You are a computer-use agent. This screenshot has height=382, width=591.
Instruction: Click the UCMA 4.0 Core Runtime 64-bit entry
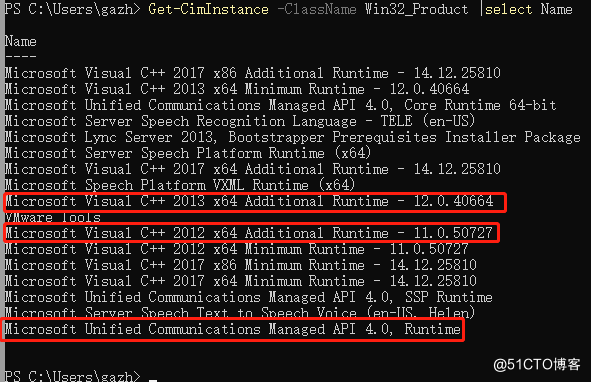[x=280, y=105]
